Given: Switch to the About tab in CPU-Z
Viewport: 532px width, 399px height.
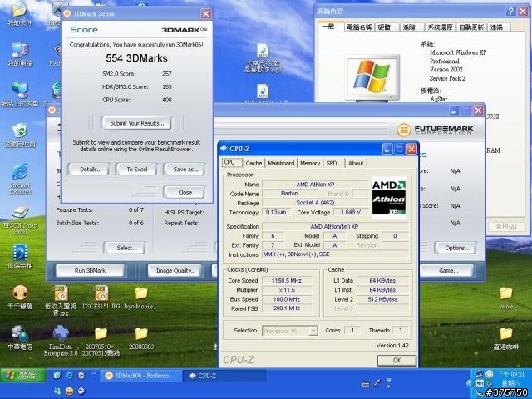Looking at the screenshot, I should click(356, 163).
